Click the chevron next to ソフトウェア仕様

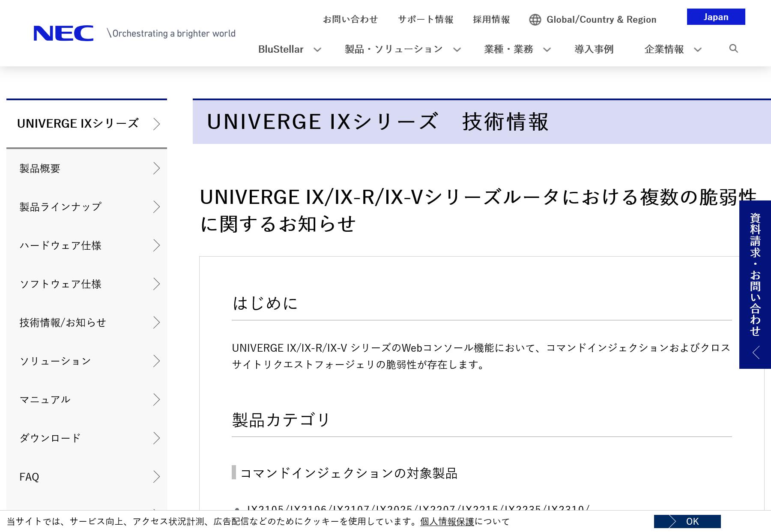(156, 284)
